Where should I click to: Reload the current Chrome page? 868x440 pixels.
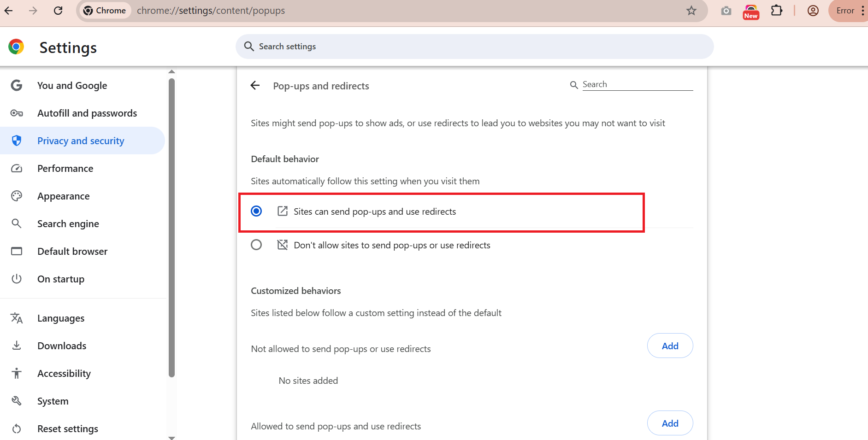click(58, 11)
